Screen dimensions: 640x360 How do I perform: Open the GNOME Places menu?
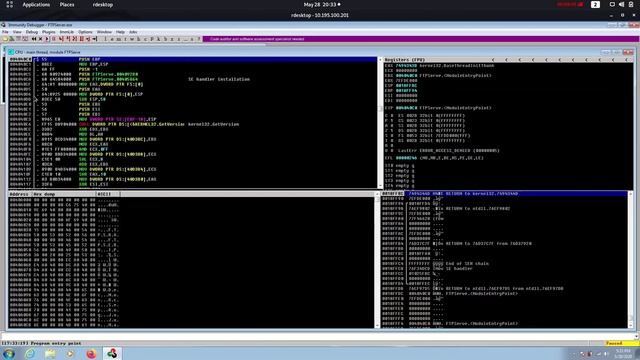[x=67, y=4]
